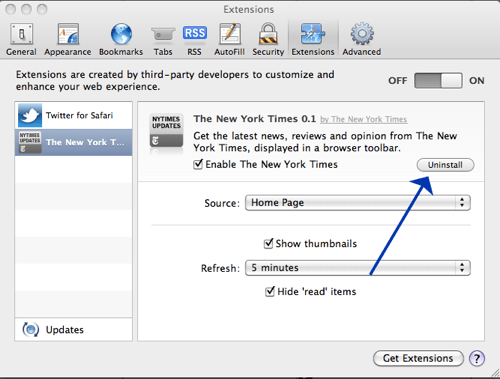Screen dimensions: 500x379
Task: Click the Uninstall button
Action: click(x=445, y=165)
